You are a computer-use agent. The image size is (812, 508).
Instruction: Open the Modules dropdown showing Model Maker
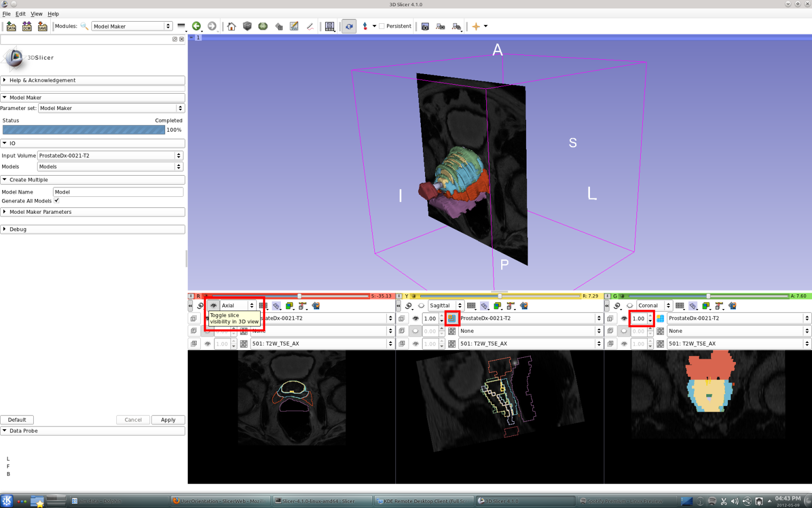point(132,26)
